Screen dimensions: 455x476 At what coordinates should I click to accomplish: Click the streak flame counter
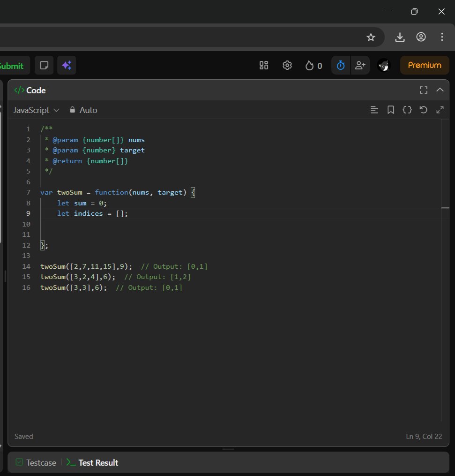[x=313, y=66]
